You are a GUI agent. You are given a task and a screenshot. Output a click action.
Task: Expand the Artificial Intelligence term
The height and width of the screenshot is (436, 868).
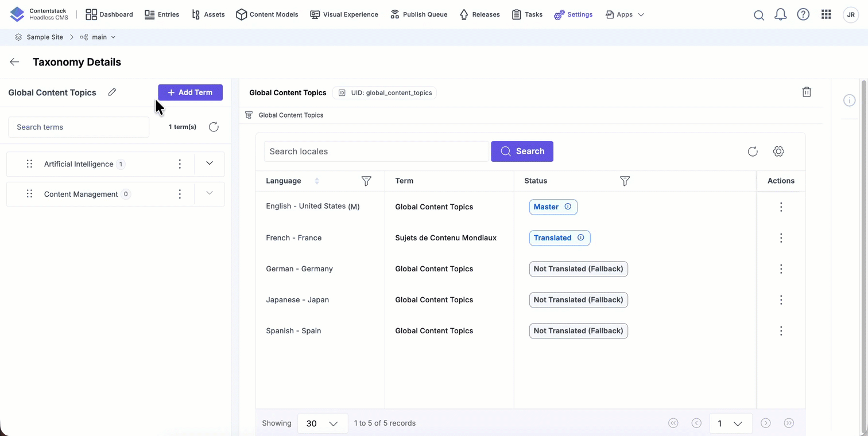tap(210, 163)
